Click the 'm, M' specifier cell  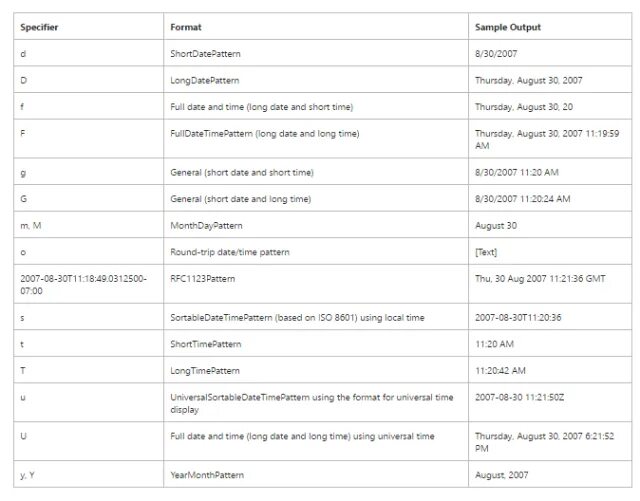pos(30,226)
